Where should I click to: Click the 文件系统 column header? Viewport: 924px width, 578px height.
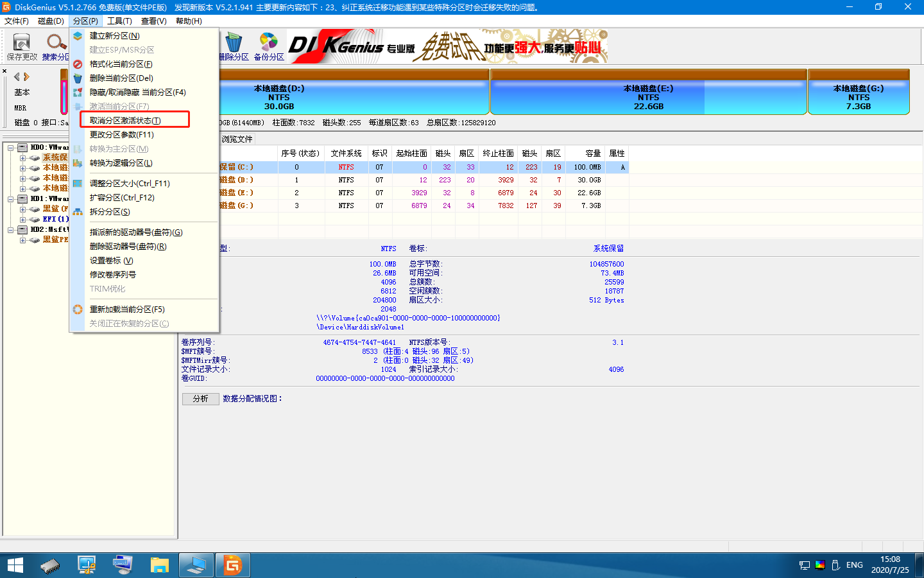tap(346, 153)
